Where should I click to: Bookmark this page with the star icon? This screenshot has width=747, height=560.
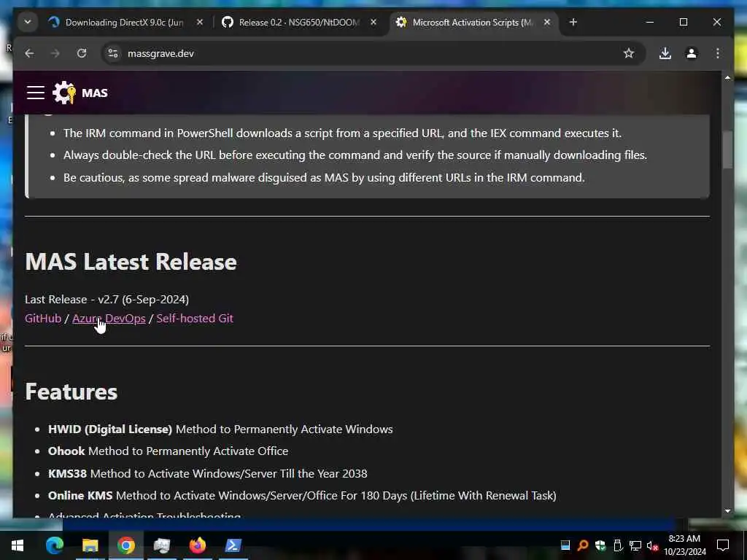click(629, 53)
